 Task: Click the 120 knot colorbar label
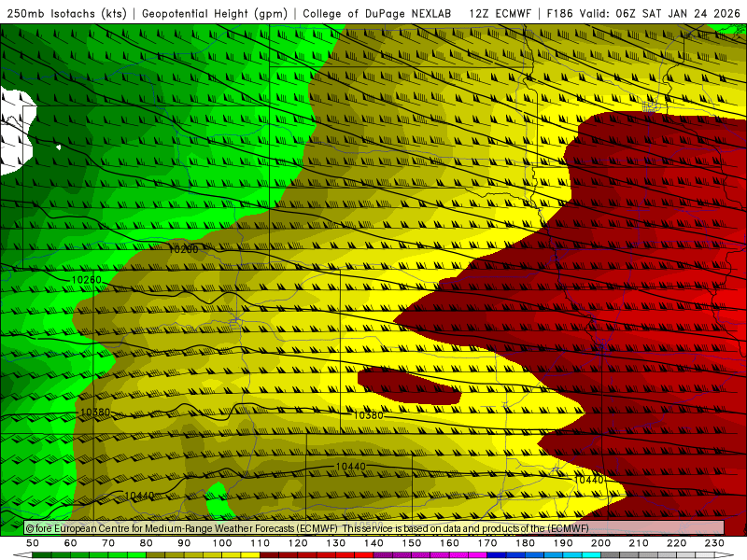298,543
